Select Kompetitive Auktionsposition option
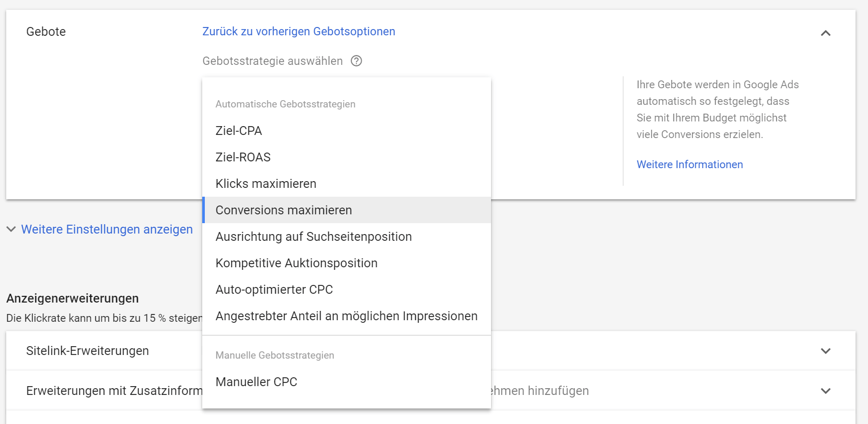The height and width of the screenshot is (424, 868). click(346, 263)
